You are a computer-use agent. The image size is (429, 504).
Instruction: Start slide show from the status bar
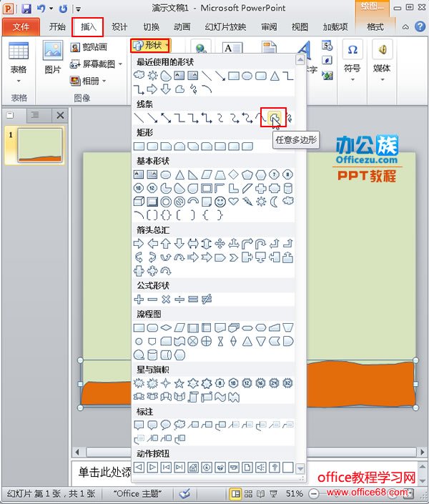(273, 493)
